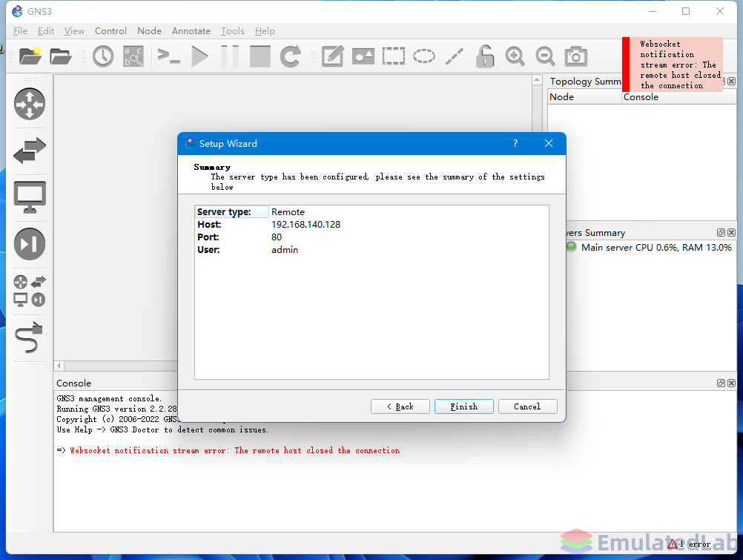
Task: Click the Node column header
Action: point(584,96)
